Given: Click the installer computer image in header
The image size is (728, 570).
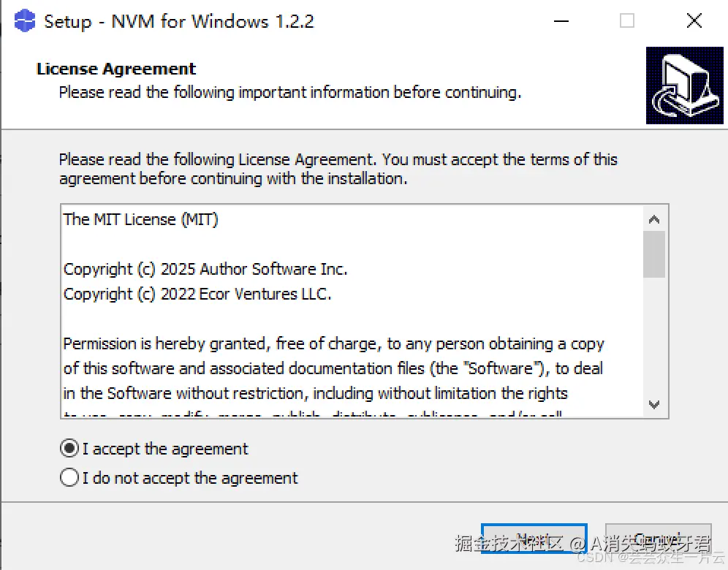Looking at the screenshot, I should click(x=684, y=85).
